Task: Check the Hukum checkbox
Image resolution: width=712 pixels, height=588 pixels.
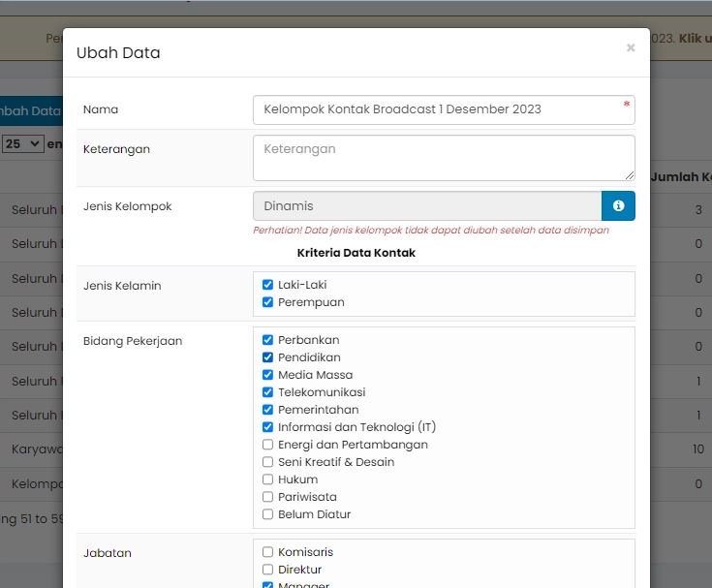Action: [x=268, y=480]
